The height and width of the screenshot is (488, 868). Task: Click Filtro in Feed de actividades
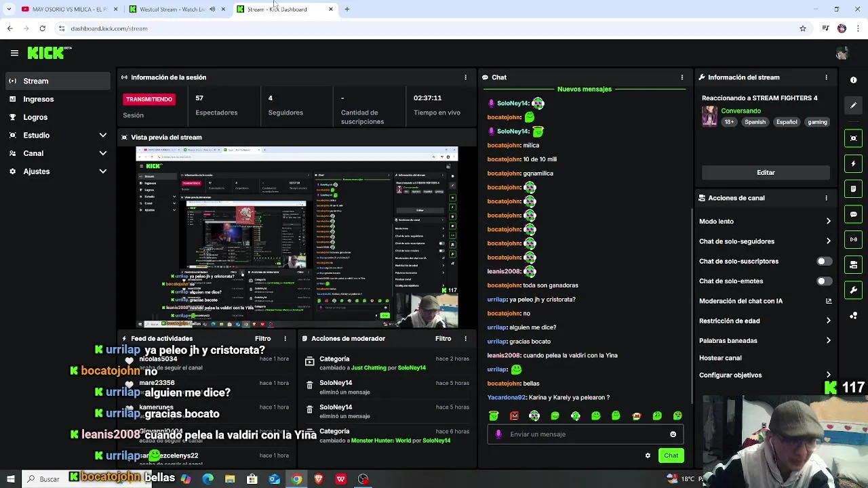[262, 338]
